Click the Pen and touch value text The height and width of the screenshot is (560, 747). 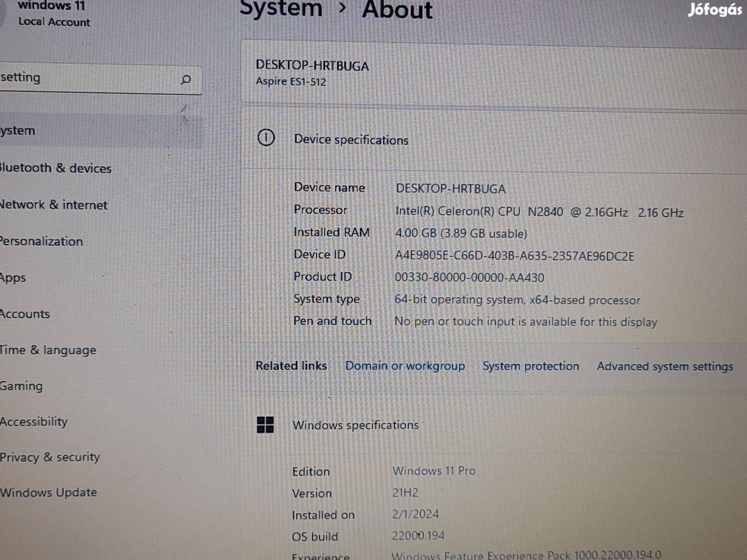pos(525,322)
